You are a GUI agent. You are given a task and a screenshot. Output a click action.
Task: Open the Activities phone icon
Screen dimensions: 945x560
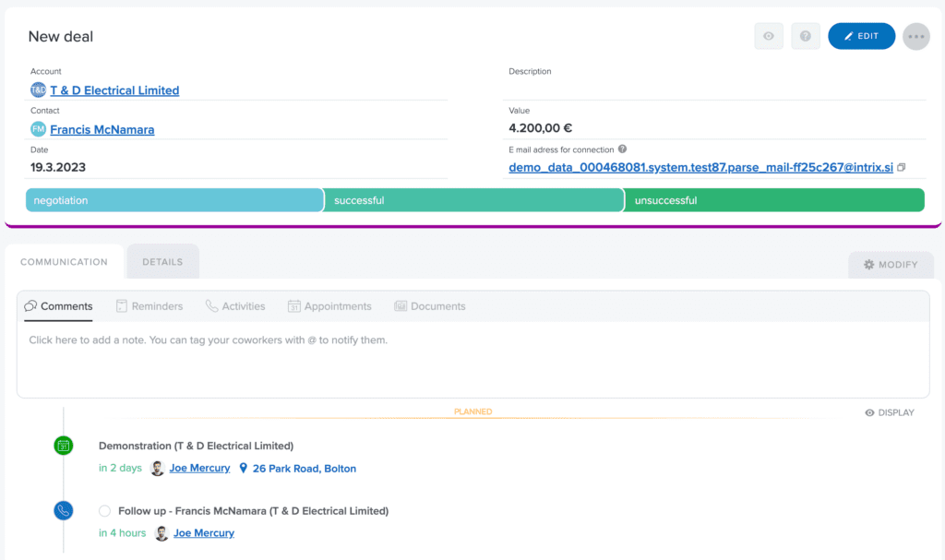209,306
